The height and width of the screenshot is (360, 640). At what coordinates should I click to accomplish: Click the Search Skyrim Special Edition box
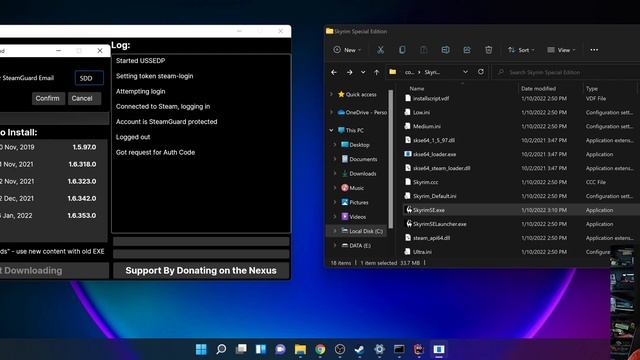coord(565,72)
